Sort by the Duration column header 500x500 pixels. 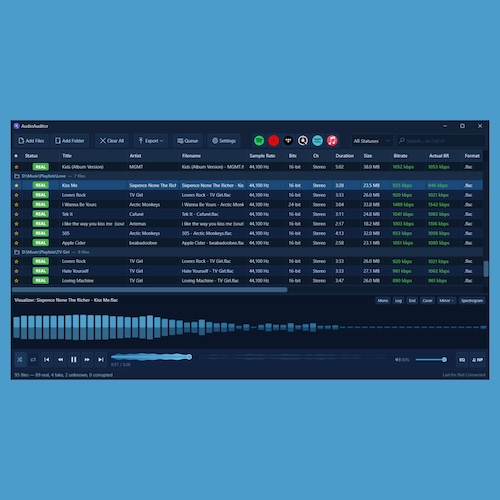pyautogui.click(x=345, y=156)
